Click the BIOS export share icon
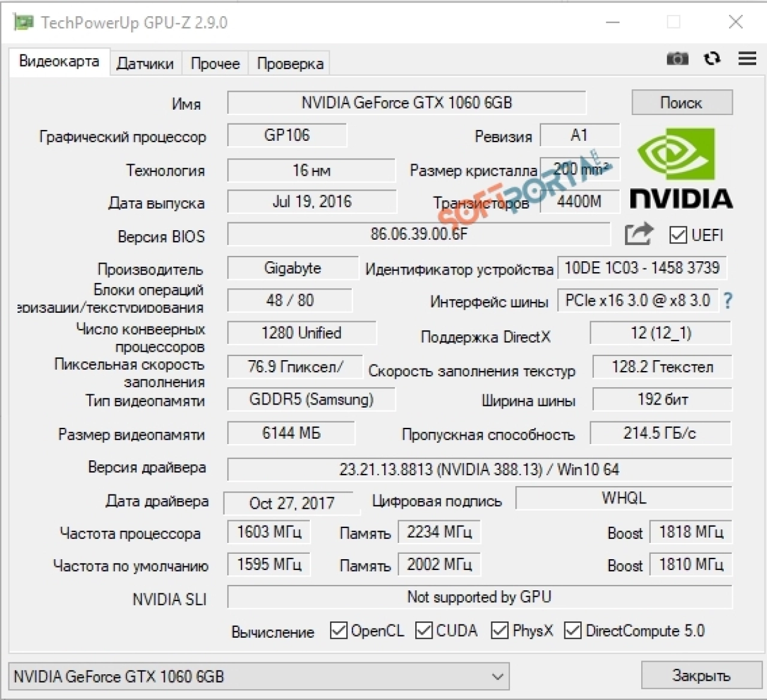Image resolution: width=767 pixels, height=700 pixels. [x=638, y=234]
